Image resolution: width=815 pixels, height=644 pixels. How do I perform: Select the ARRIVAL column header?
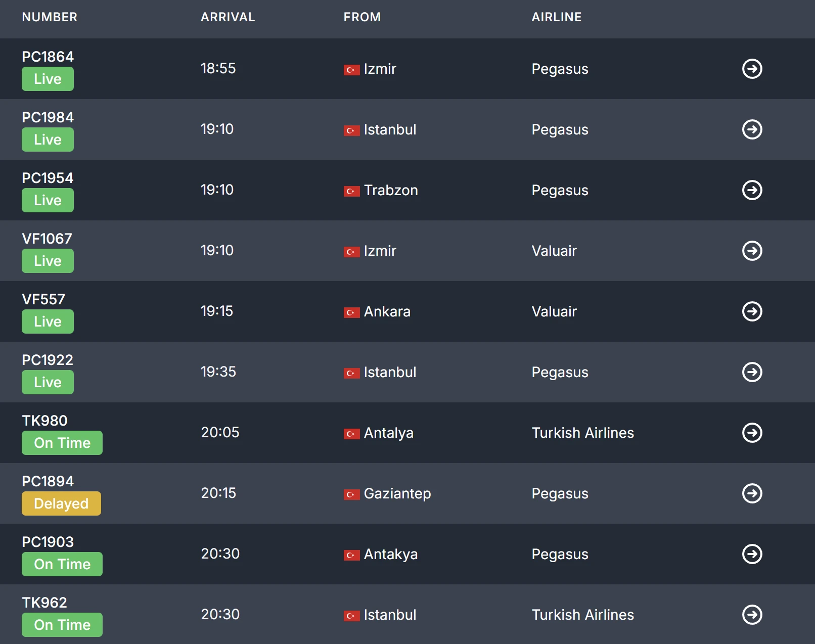[228, 17]
